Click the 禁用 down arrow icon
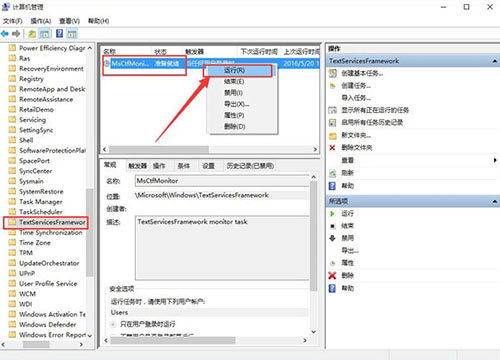500x360 pixels. coord(332,238)
